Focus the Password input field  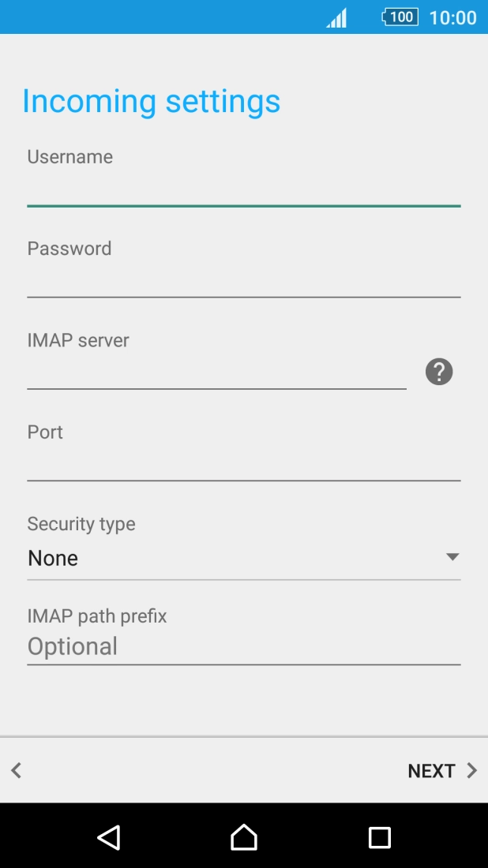click(243, 281)
